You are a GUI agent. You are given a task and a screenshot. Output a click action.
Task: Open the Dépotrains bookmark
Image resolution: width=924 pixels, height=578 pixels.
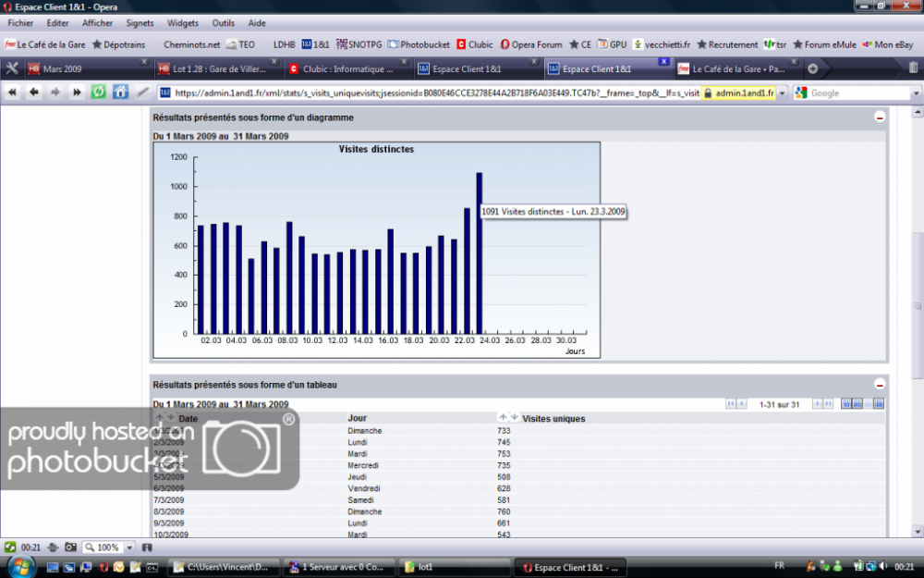tap(118, 44)
